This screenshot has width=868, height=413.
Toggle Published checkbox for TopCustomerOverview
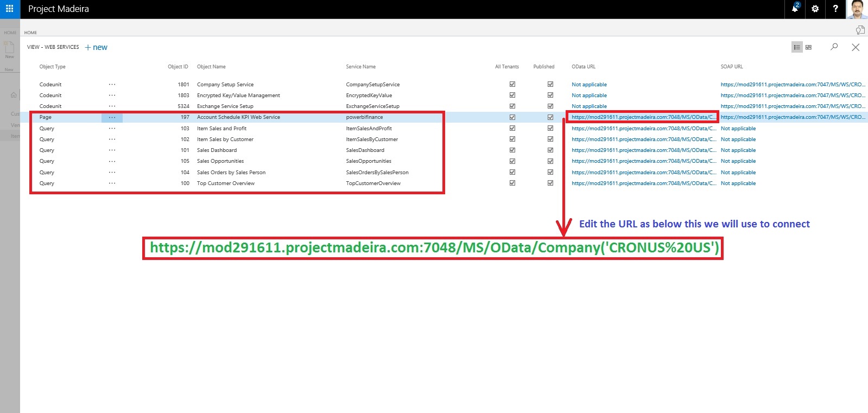click(550, 183)
